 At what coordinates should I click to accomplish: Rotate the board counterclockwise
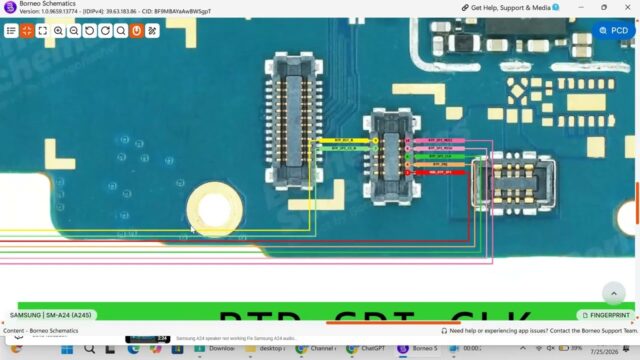coord(90,31)
